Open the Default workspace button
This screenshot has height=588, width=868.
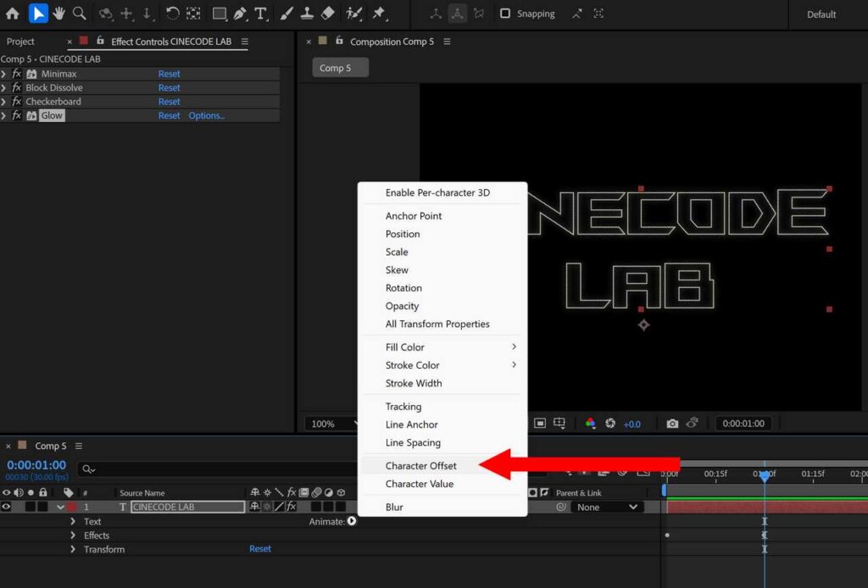pos(821,14)
